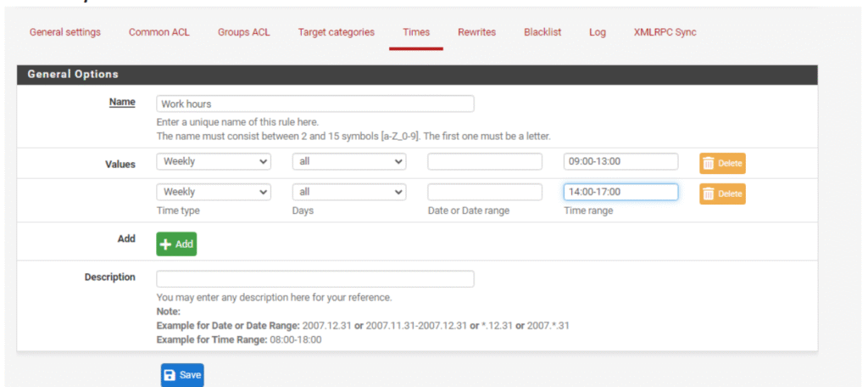Viewport: 868px width, 387px height.
Task: Delete the 09:00-13:00 time range row
Action: point(722,163)
